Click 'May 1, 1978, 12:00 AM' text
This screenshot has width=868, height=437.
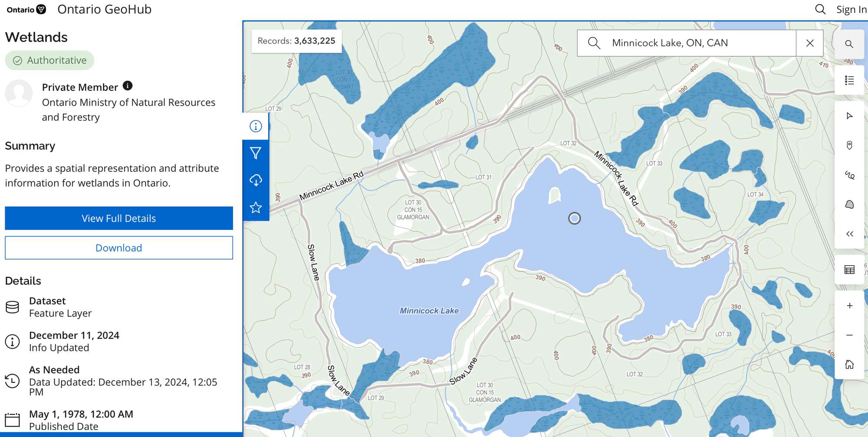click(x=81, y=414)
